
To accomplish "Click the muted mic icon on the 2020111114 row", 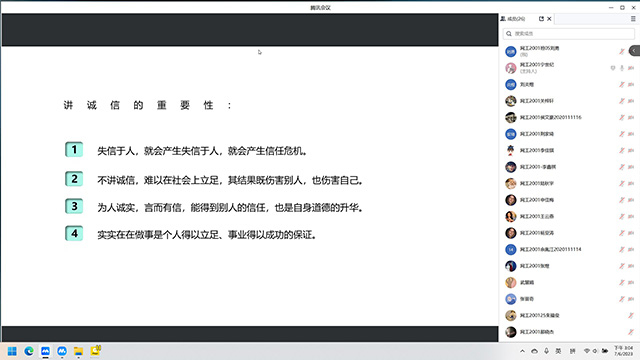I will (x=622, y=249).
